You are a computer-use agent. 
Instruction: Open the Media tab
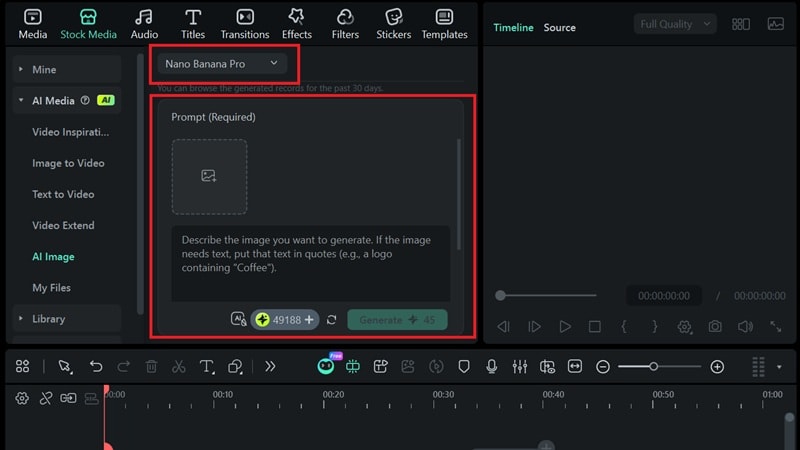[x=33, y=24]
